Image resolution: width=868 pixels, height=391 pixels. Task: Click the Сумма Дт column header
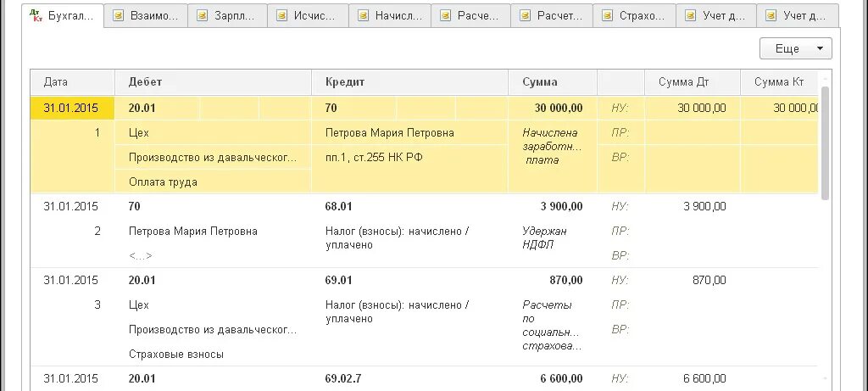(693, 82)
